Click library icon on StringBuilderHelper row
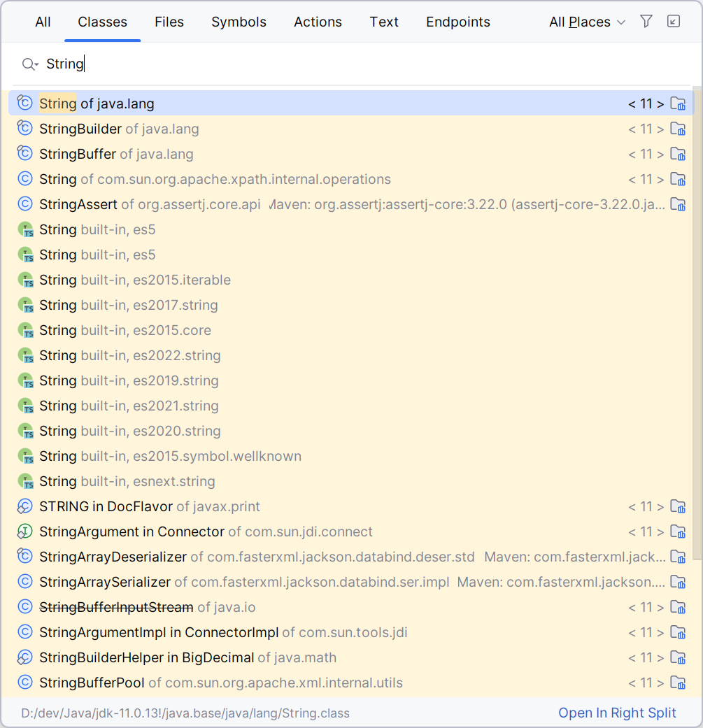Image resolution: width=703 pixels, height=728 pixels. (x=678, y=657)
